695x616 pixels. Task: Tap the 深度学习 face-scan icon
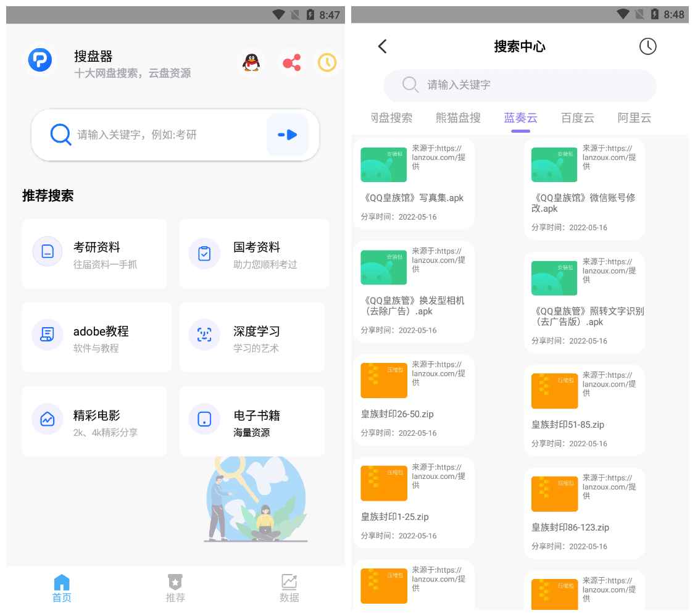point(204,335)
